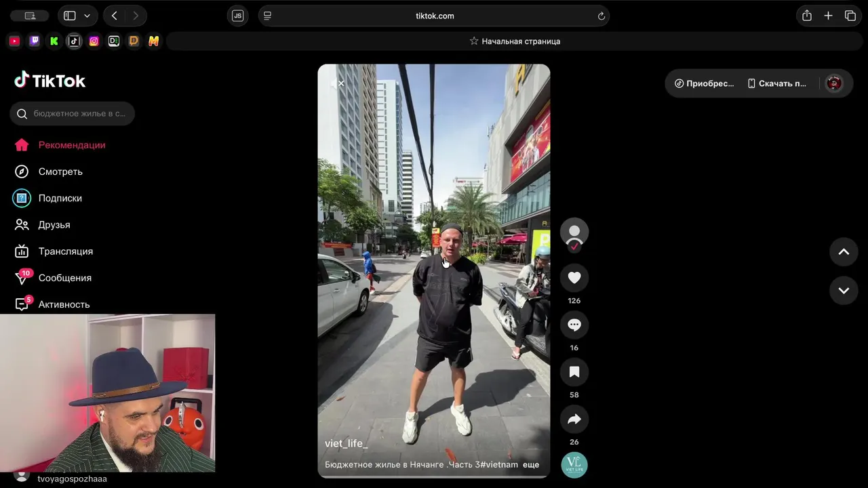Bookmark the video to favorites
Image resolution: width=868 pixels, height=488 pixels.
574,371
